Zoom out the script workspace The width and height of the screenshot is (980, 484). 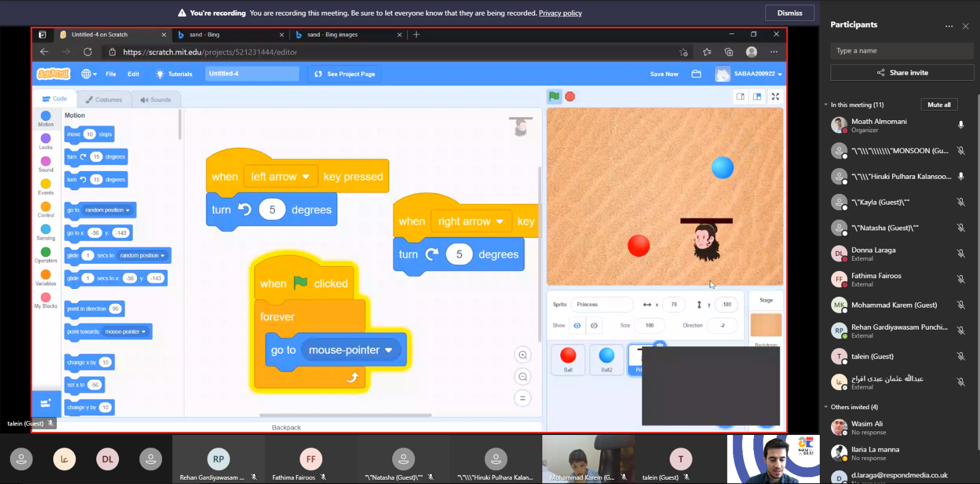tap(523, 376)
